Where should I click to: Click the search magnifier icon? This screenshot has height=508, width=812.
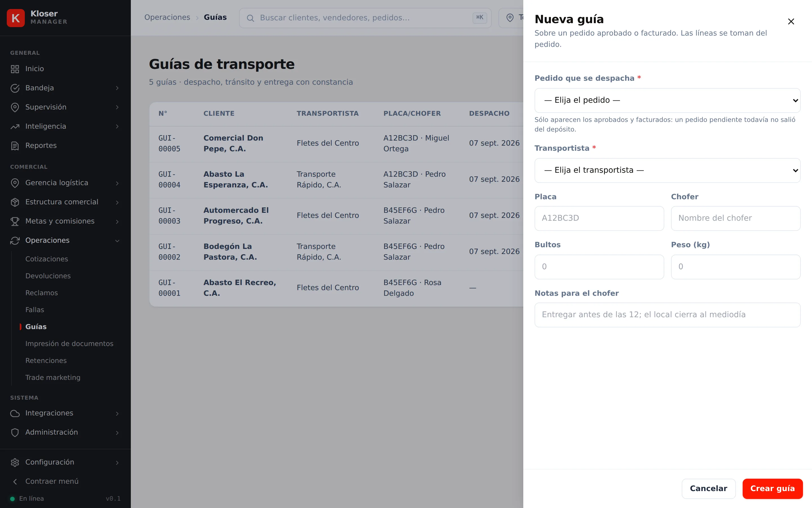250,18
